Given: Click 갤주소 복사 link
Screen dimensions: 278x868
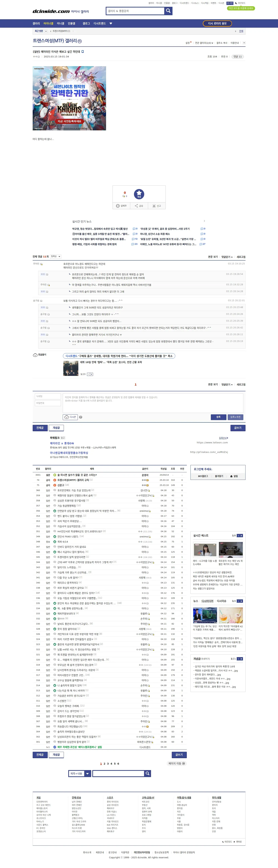Looking at the screenshot, I should tap(222, 43).
